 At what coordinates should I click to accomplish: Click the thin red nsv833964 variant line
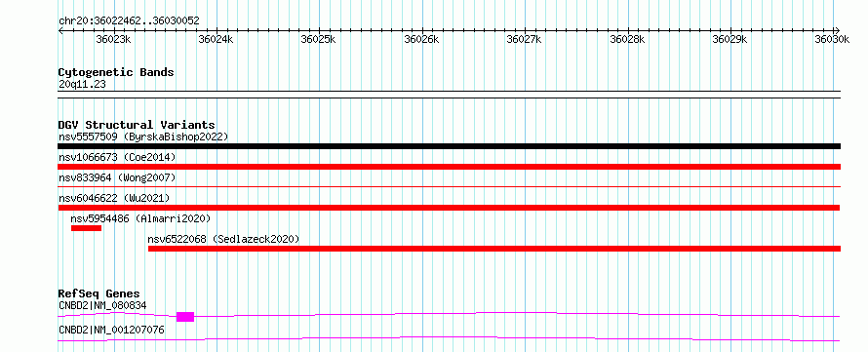pyautogui.click(x=449, y=187)
